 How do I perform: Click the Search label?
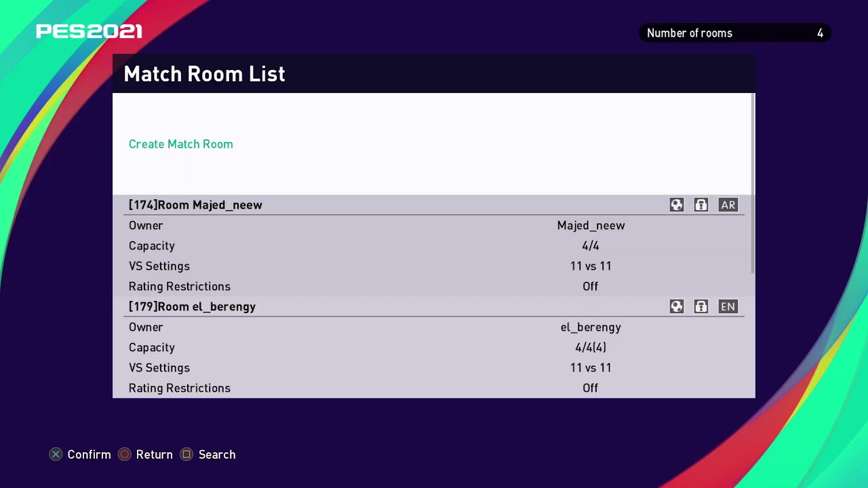[x=217, y=455]
